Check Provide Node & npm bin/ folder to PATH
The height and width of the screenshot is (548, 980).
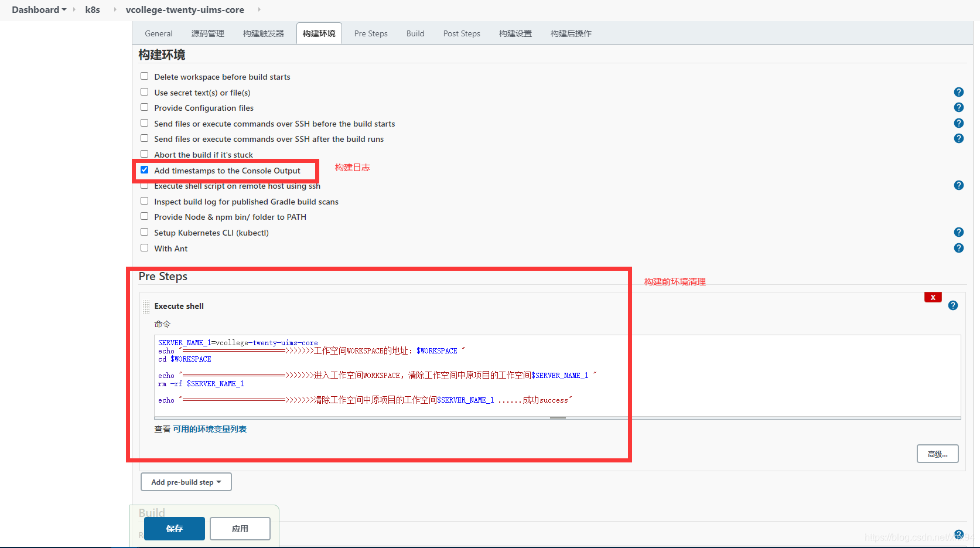click(x=144, y=216)
